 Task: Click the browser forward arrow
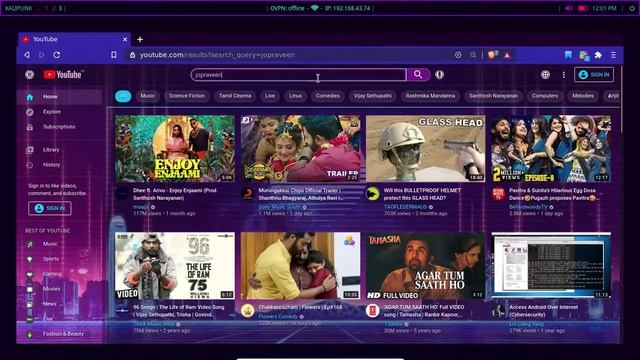click(42, 55)
